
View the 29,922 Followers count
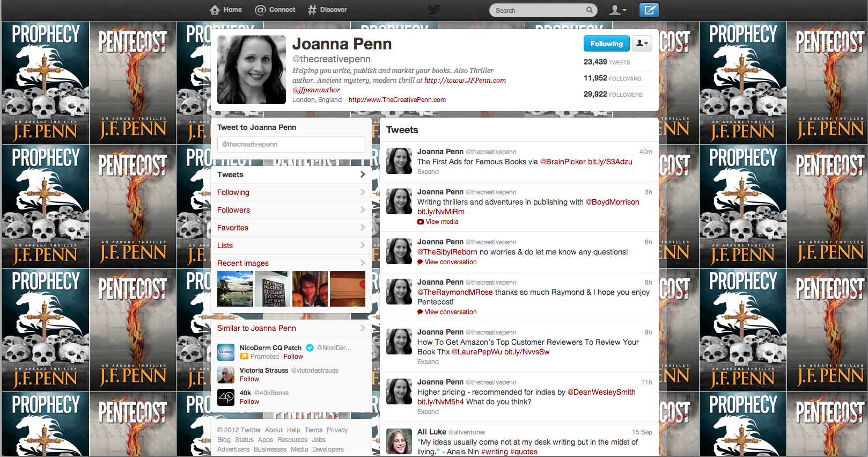click(613, 95)
